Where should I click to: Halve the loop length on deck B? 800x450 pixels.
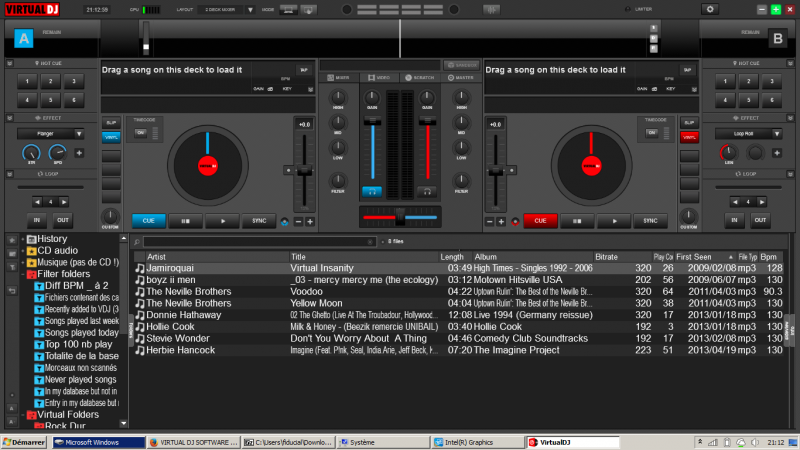735,202
